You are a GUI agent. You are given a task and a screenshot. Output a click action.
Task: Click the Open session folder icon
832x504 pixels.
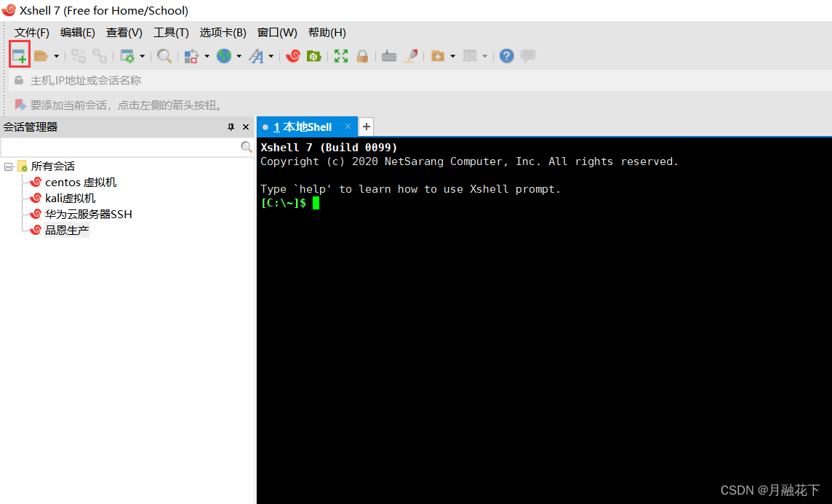pyautogui.click(x=41, y=56)
